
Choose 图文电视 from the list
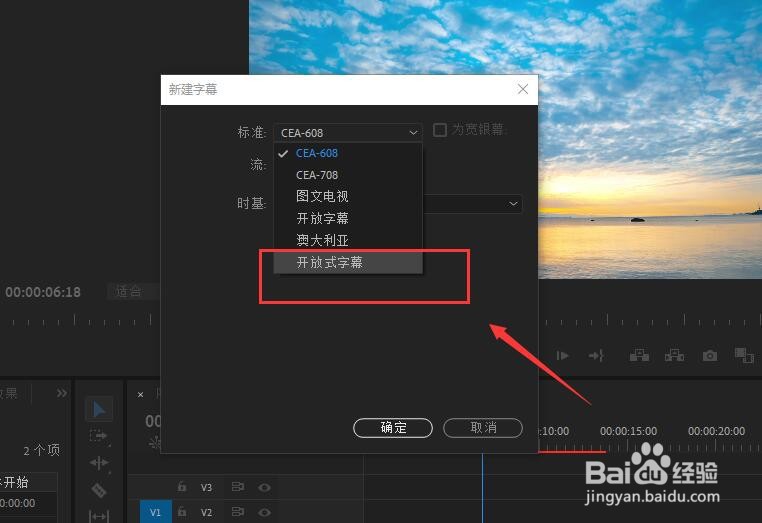pos(348,196)
